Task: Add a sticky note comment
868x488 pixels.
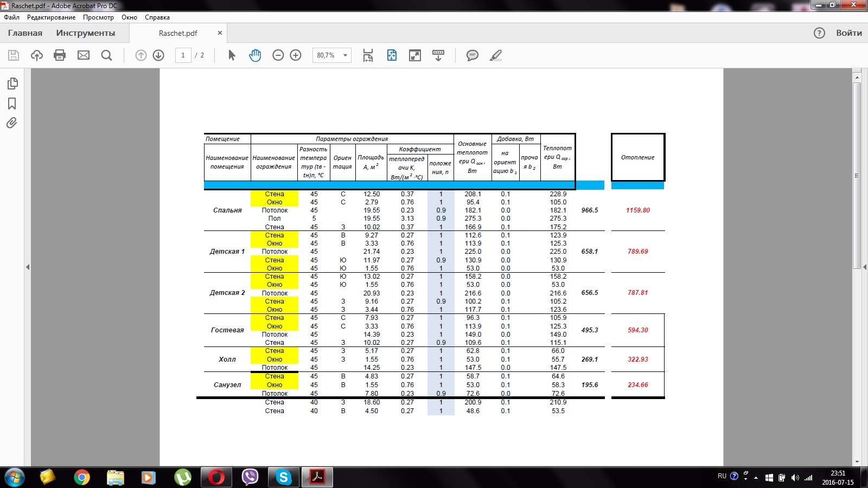Action: tap(473, 55)
